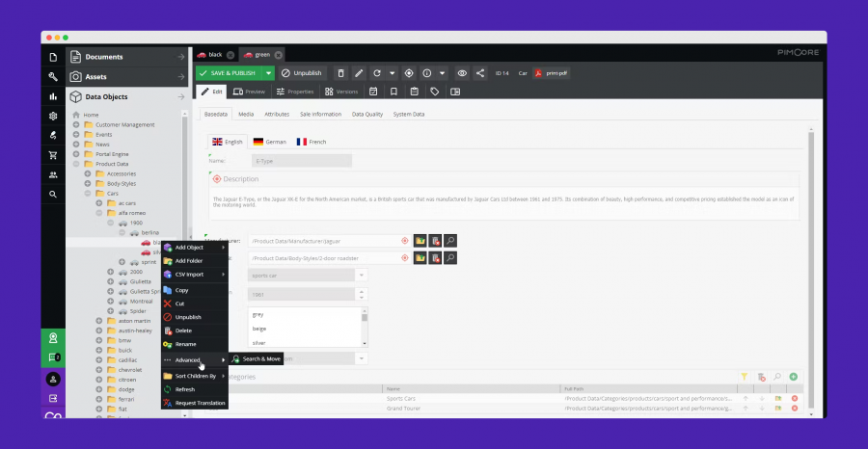Remove the Sports Cars row with red X

(795, 398)
